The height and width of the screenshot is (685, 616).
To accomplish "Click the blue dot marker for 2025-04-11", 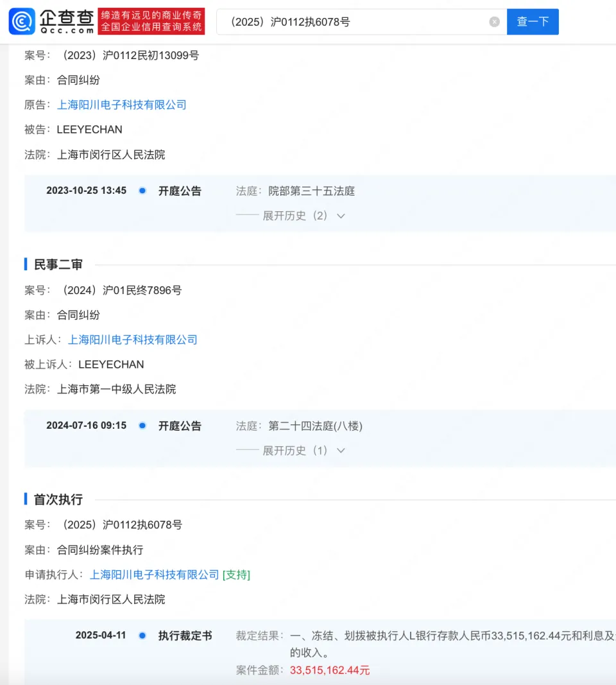I will pyautogui.click(x=142, y=636).
